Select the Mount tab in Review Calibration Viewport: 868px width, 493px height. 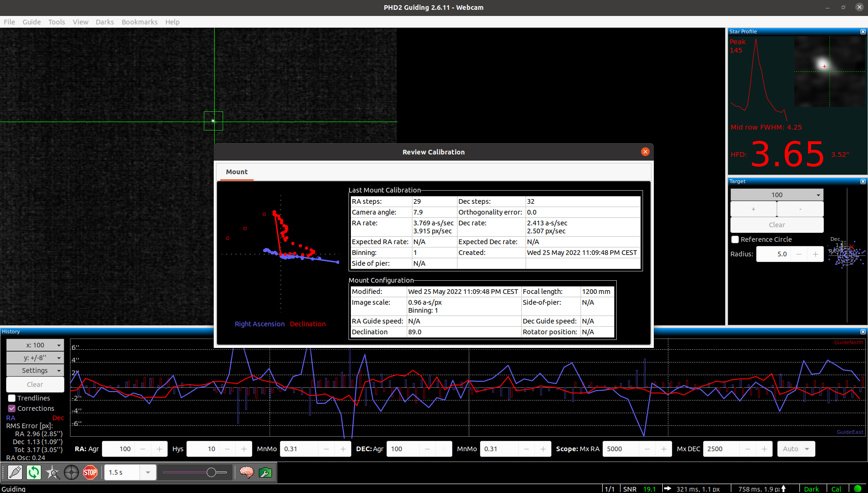(237, 172)
